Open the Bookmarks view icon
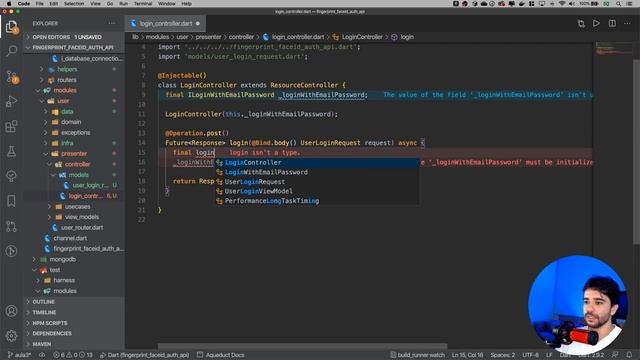Viewport: 640px width, 360px height. coord(11,201)
